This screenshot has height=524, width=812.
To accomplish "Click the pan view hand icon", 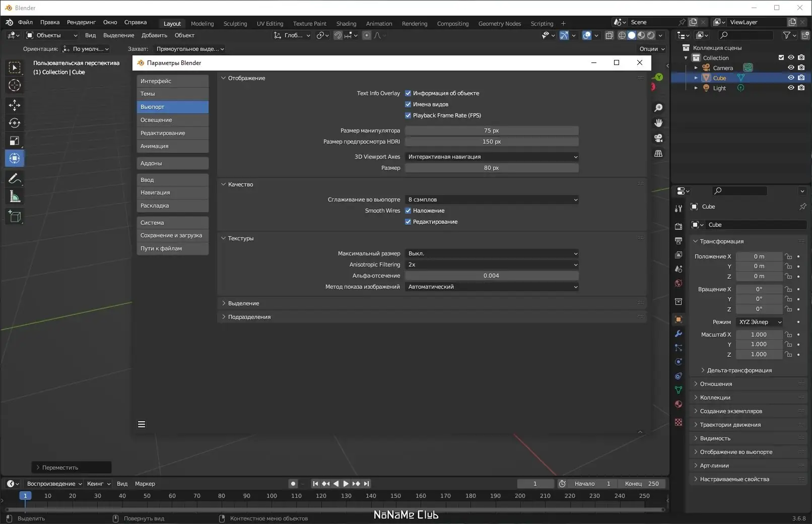I will (x=658, y=123).
